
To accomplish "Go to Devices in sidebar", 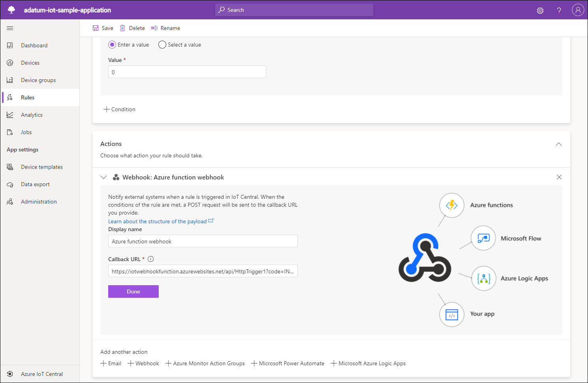I will (40, 63).
